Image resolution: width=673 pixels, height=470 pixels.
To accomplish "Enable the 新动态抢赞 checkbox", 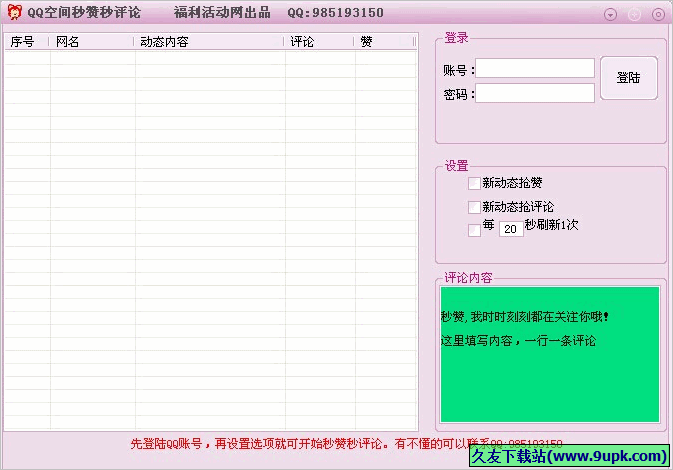I will [474, 183].
